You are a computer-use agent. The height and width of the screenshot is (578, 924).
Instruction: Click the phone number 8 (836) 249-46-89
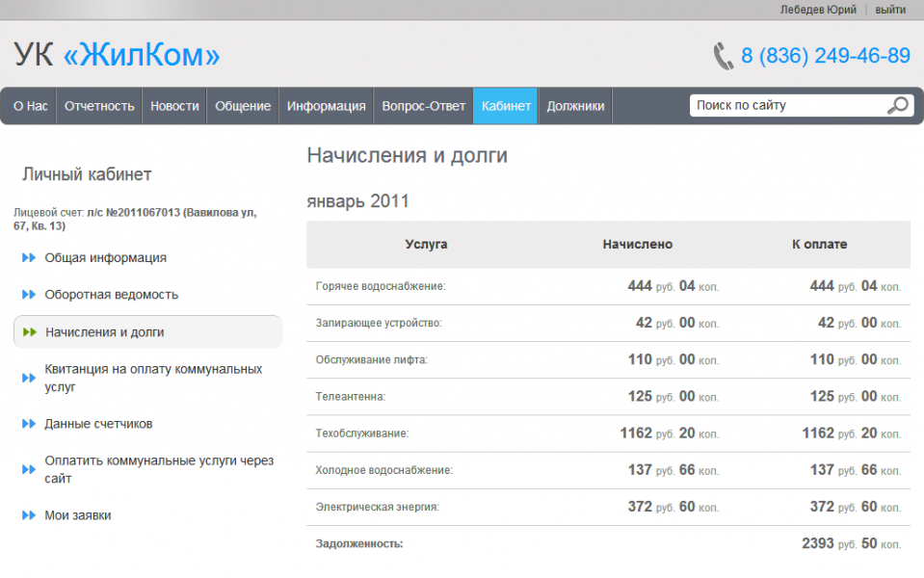825,56
